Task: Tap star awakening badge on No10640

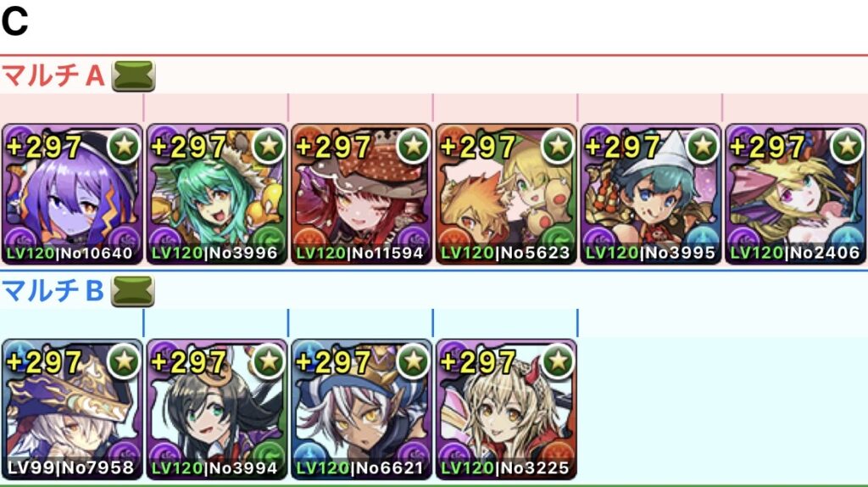Action: click(124, 146)
